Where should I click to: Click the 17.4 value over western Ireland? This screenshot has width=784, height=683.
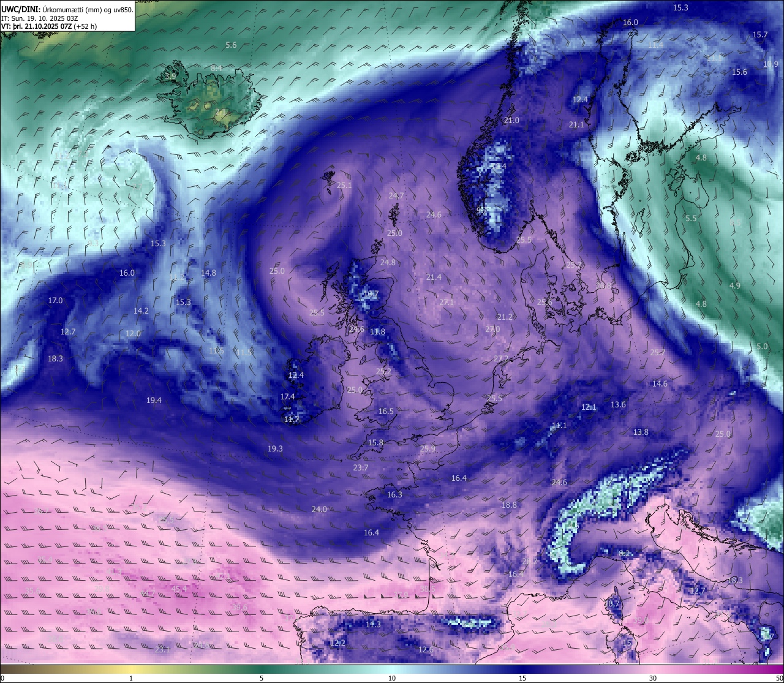coord(287,397)
